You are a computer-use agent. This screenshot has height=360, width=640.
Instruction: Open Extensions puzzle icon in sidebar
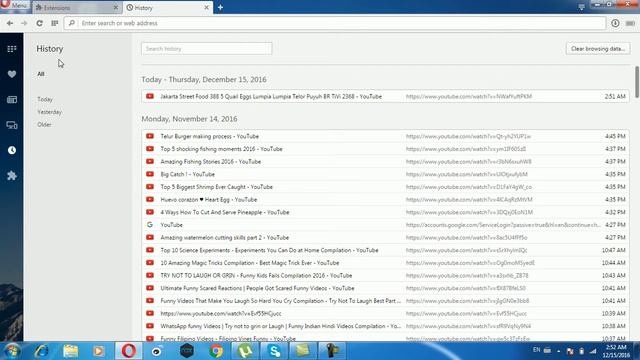12,176
